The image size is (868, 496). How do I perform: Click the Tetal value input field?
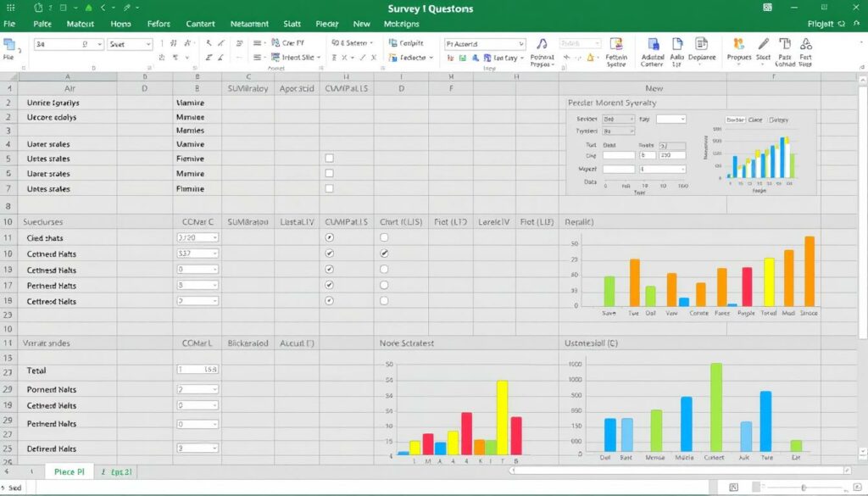pos(198,369)
